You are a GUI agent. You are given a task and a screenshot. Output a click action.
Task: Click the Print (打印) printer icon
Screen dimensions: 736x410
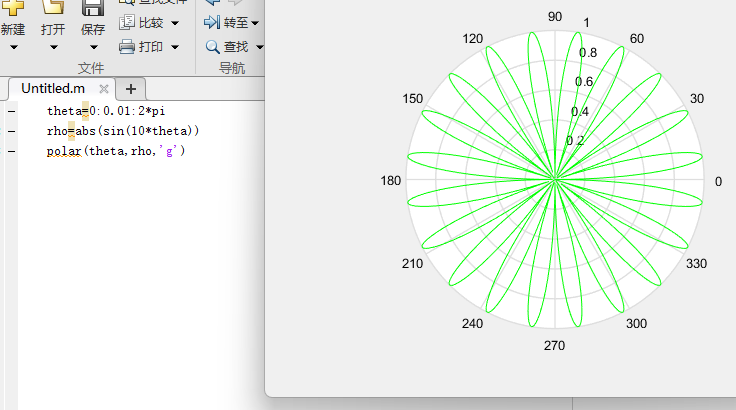pyautogui.click(x=127, y=46)
